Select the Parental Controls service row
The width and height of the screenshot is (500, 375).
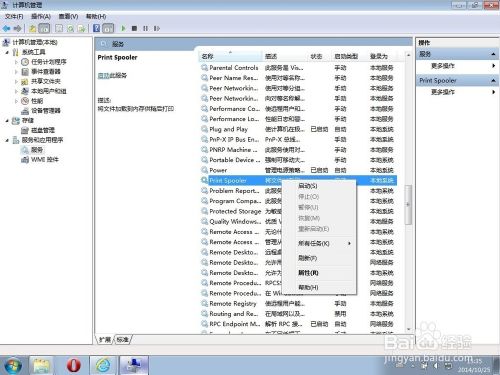[299, 68]
